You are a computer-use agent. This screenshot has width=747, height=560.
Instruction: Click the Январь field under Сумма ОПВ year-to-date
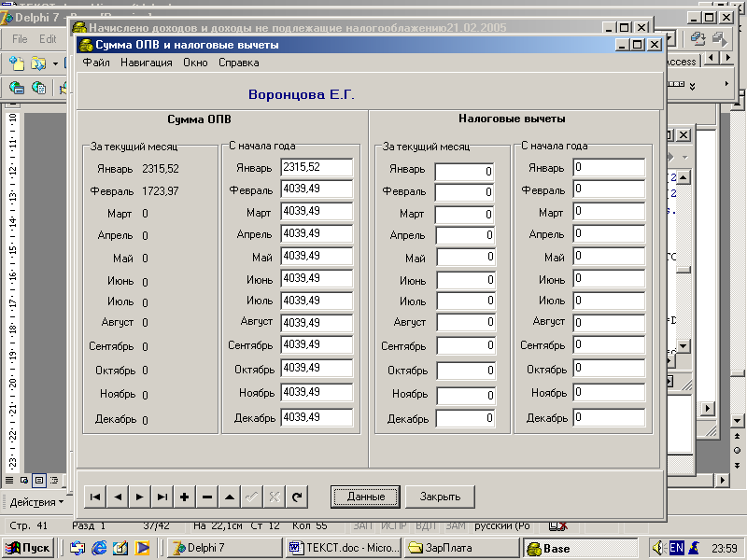[x=316, y=168]
